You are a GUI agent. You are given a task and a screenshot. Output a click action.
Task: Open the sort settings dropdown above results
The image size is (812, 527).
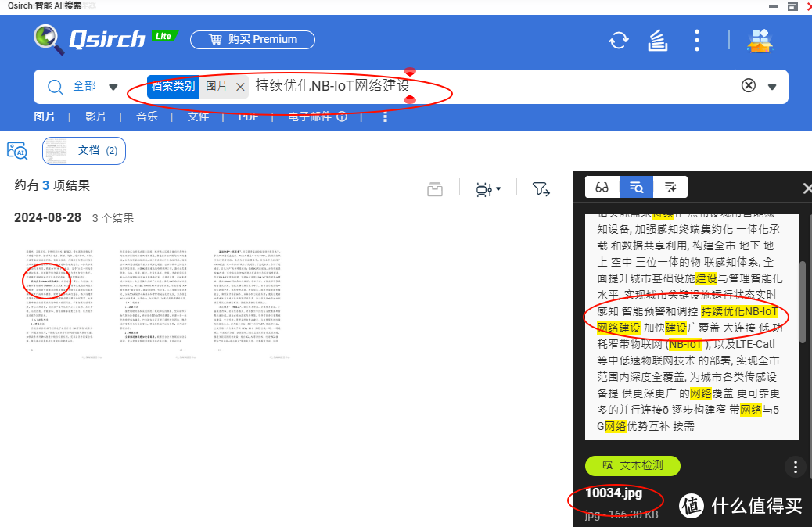tap(487, 188)
